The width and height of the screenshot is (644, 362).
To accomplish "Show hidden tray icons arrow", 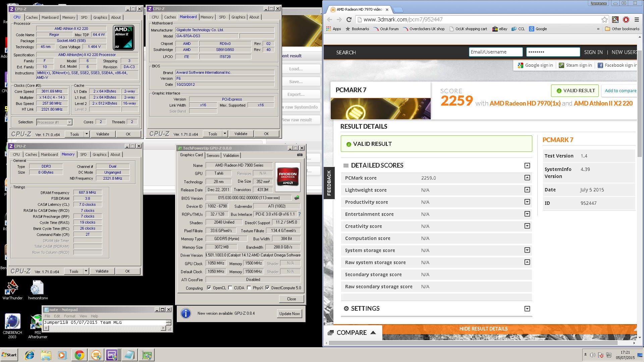I will [585, 355].
